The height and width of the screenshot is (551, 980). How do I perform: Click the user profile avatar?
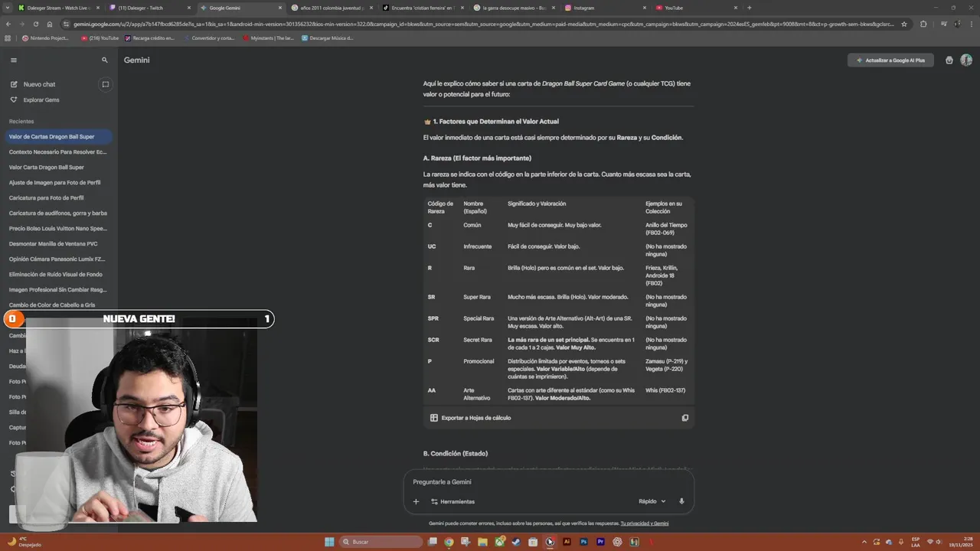pyautogui.click(x=966, y=60)
